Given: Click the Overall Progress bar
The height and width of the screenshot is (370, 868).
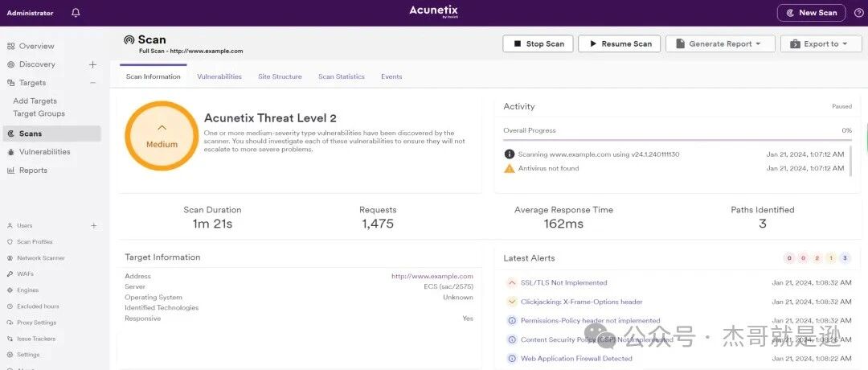Looking at the screenshot, I should tap(678, 140).
